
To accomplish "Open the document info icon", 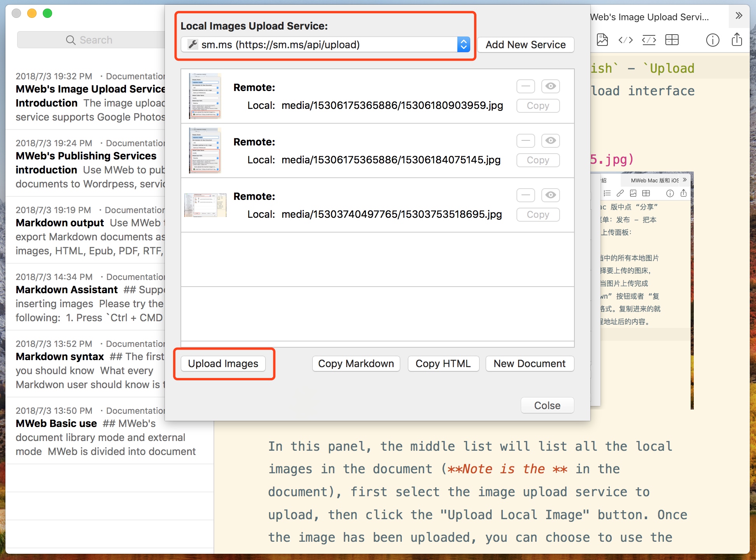I will tap(712, 40).
